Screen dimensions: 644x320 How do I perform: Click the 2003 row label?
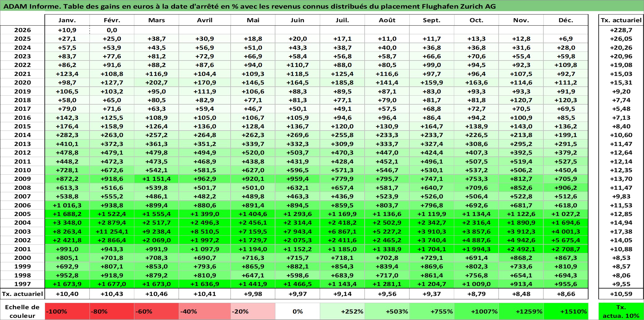(23, 231)
